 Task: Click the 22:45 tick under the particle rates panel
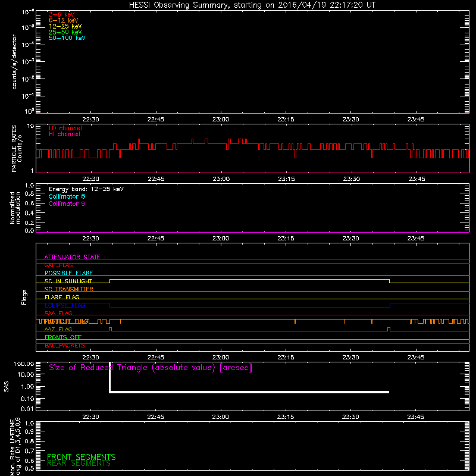[156, 179]
